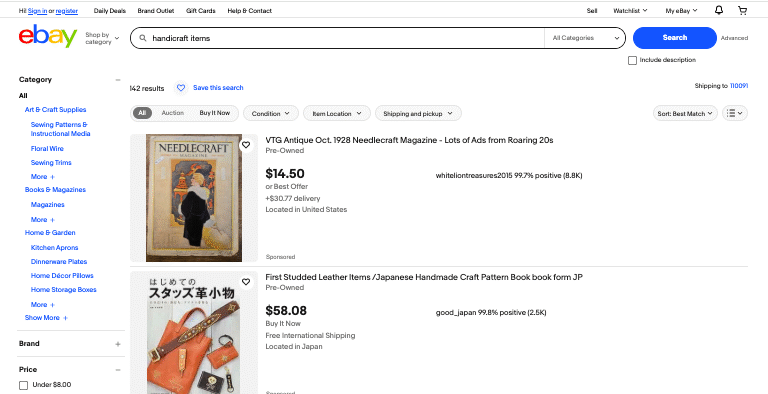Open the Sort: Best Match dropdown

click(x=685, y=113)
